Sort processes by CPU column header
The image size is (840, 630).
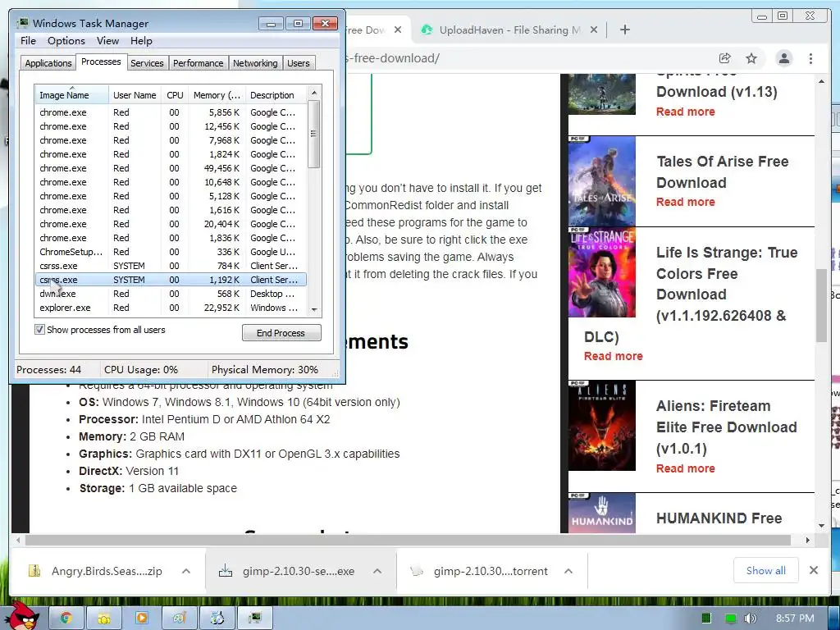pyautogui.click(x=175, y=95)
